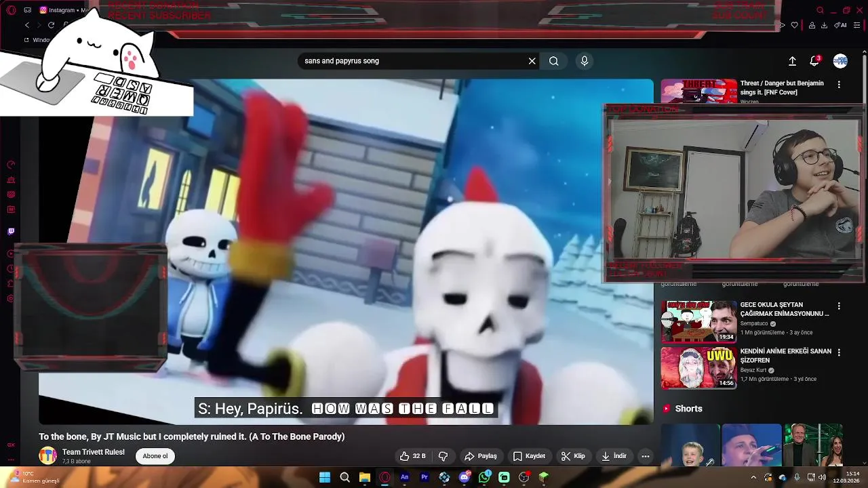Click the Beyaz Kurt channel name
Image resolution: width=868 pixels, height=488 pixels.
tap(753, 371)
